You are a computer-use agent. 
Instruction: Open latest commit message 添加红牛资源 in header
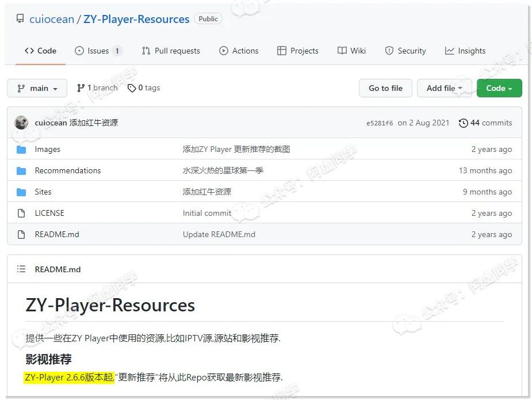(x=94, y=123)
